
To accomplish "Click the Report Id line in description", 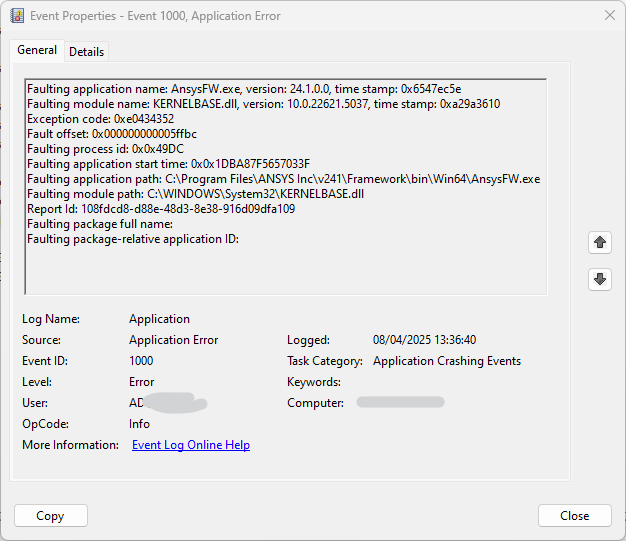I will [x=161, y=209].
